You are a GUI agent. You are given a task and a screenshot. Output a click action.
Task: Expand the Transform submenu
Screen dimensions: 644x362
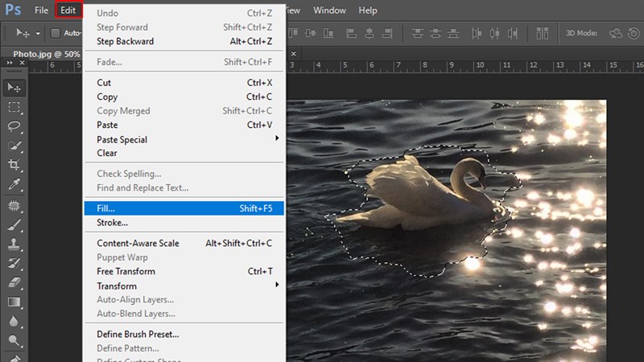click(x=277, y=285)
